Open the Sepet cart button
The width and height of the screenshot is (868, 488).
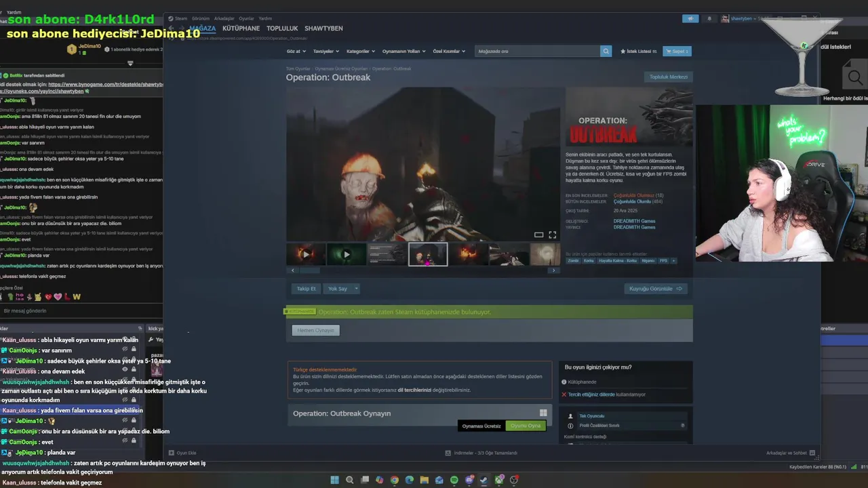[x=677, y=51]
